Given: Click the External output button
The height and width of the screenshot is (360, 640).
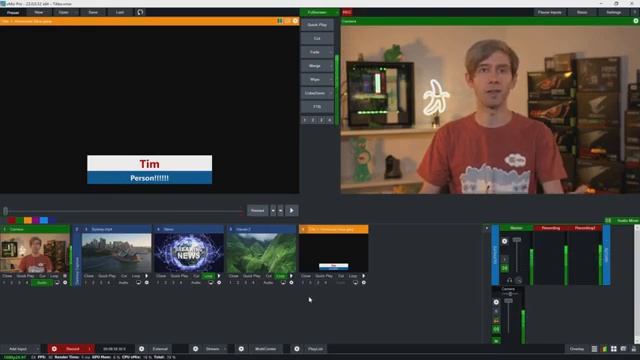Looking at the screenshot, I should [x=160, y=349].
